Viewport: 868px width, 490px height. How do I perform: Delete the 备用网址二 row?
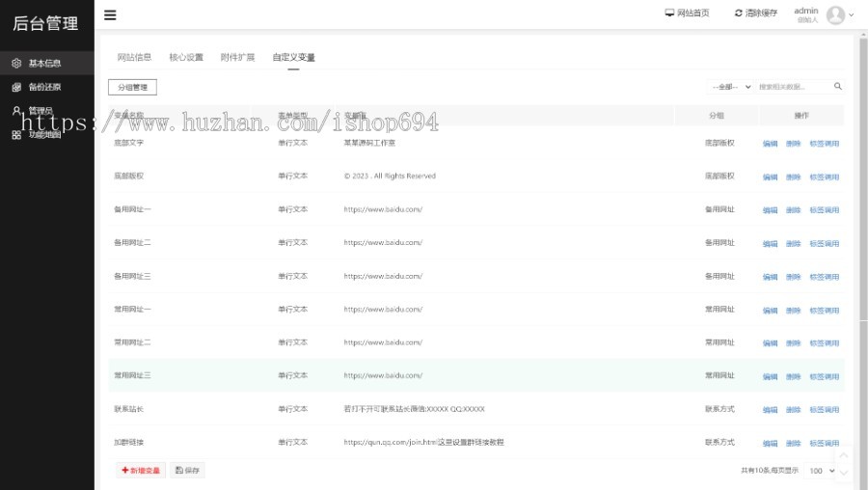tap(794, 244)
